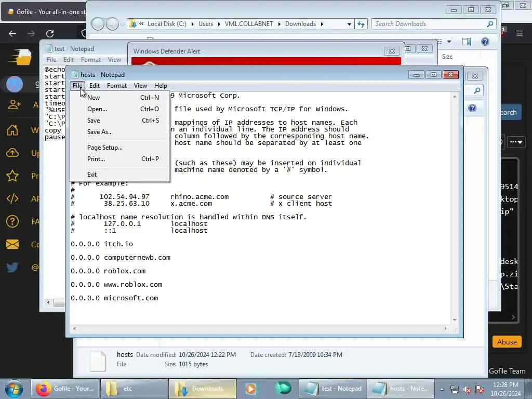Screen dimensions: 532x399
Task: Show hidden tray icons arrow
Action: click(442, 389)
